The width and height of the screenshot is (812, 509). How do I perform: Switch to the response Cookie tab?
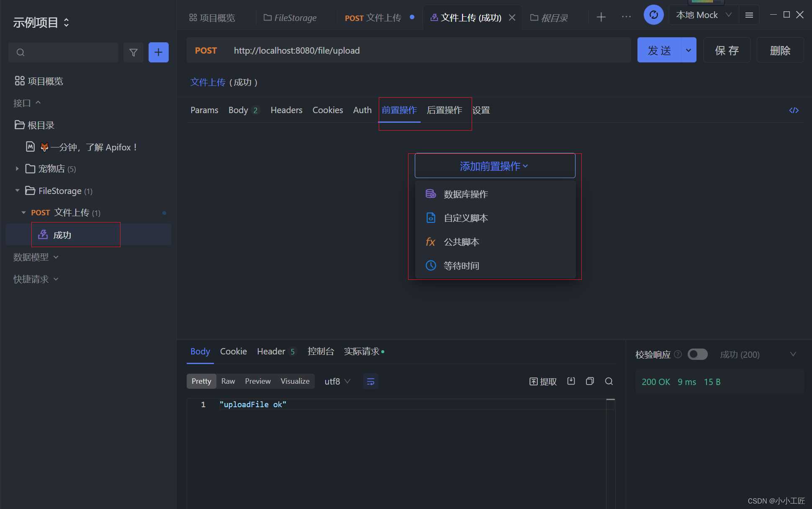(233, 351)
